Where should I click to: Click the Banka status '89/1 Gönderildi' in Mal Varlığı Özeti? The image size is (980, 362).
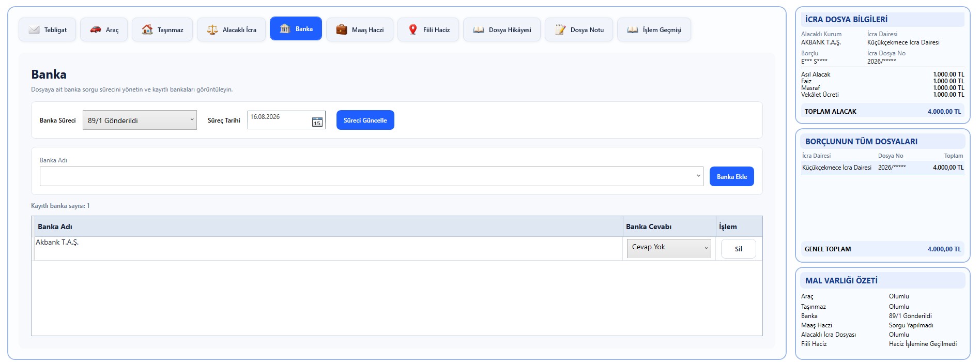click(x=910, y=316)
